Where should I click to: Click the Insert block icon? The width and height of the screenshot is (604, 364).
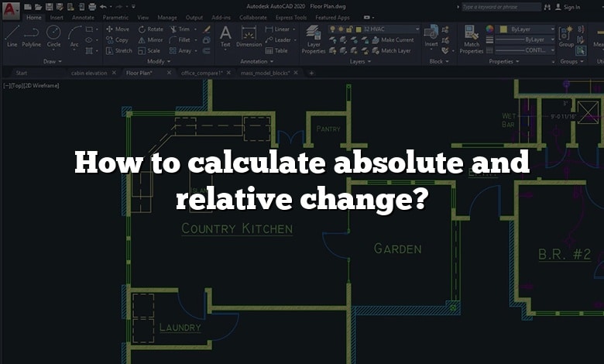coord(431,36)
